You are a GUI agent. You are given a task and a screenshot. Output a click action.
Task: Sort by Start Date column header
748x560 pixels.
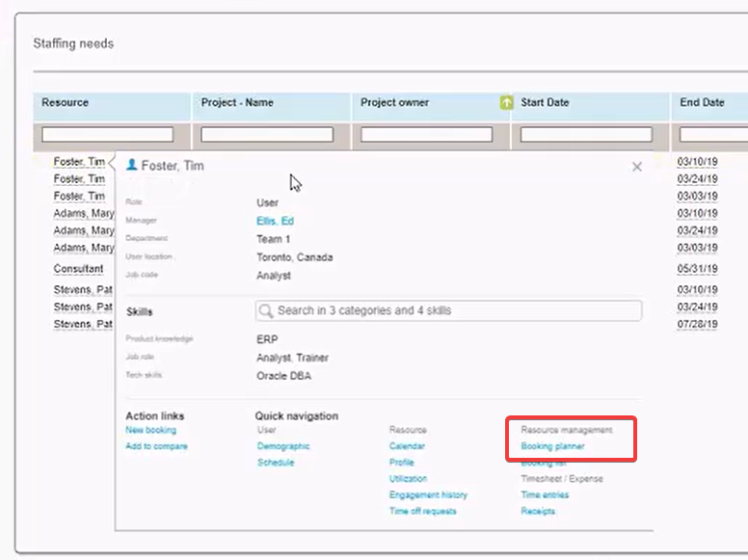[x=545, y=103]
